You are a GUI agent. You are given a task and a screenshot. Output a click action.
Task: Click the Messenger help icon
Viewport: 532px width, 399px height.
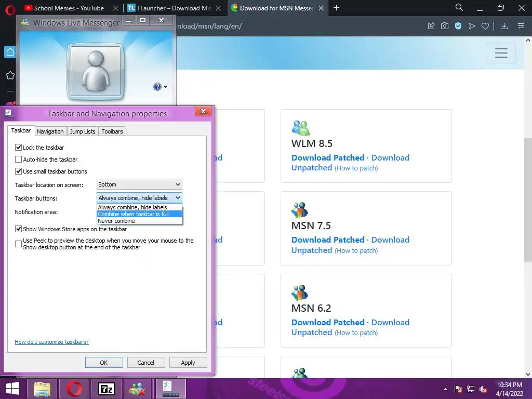pos(157,87)
